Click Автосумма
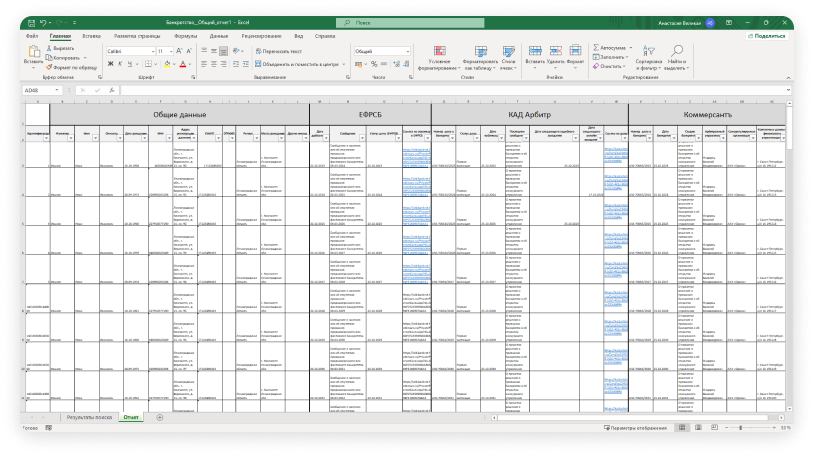 click(609, 48)
